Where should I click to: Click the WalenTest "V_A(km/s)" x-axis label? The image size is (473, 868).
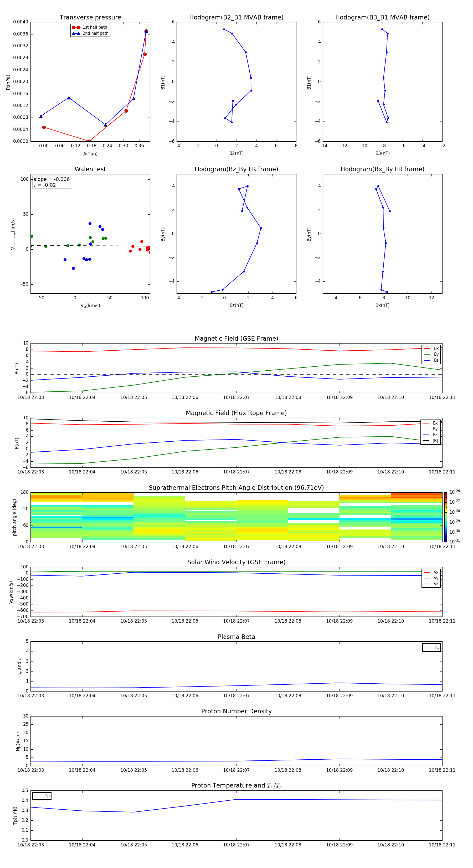(90, 306)
